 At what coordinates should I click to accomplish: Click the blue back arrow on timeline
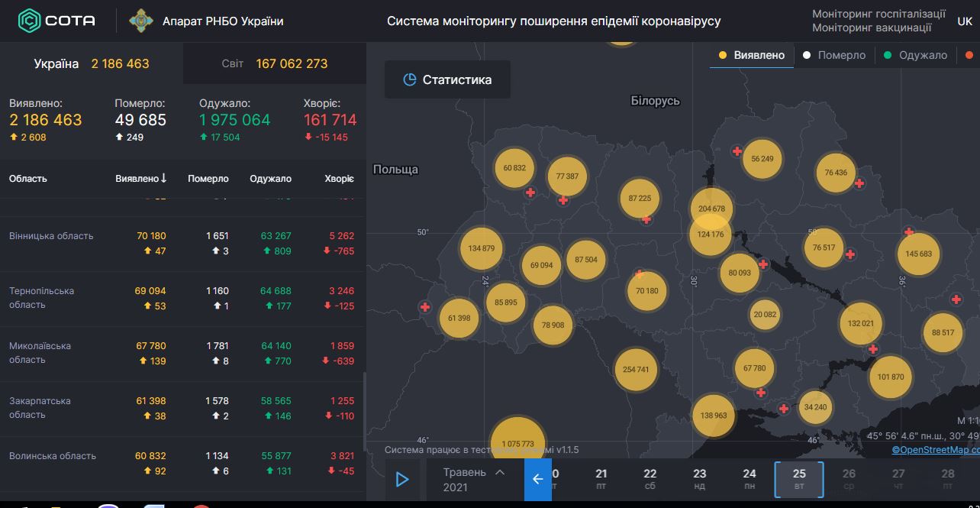click(x=537, y=479)
